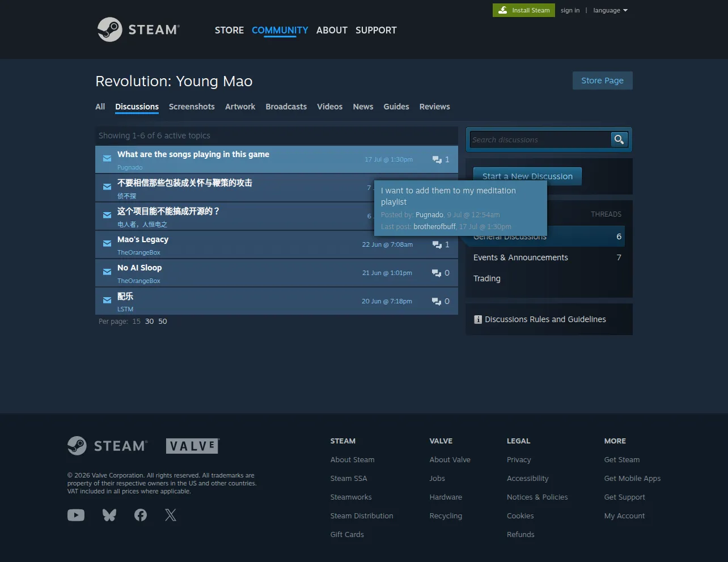Switch to the Broadcasts tab
Screen dimensions: 728x562
click(286, 107)
